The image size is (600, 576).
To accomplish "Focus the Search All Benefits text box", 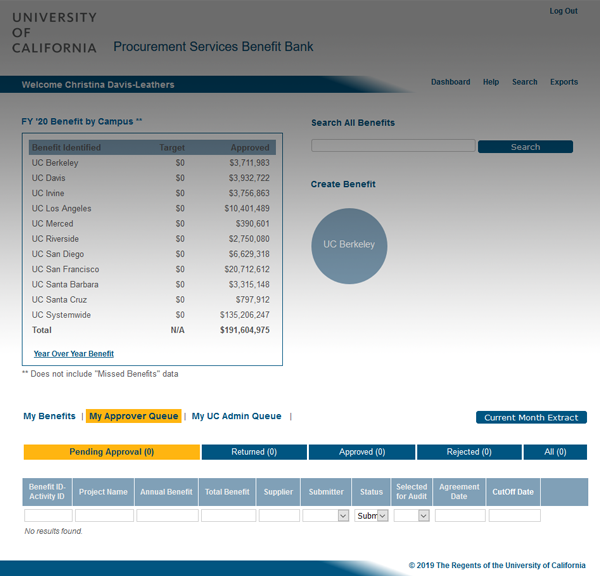I will (393, 146).
